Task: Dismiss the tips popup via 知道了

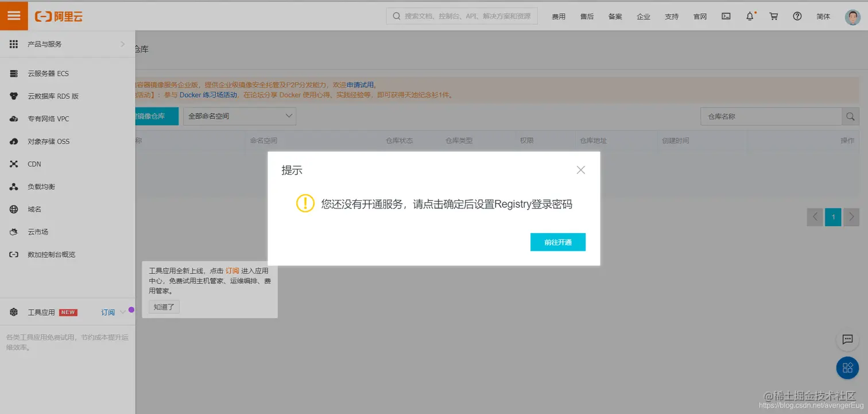Action: pos(164,307)
